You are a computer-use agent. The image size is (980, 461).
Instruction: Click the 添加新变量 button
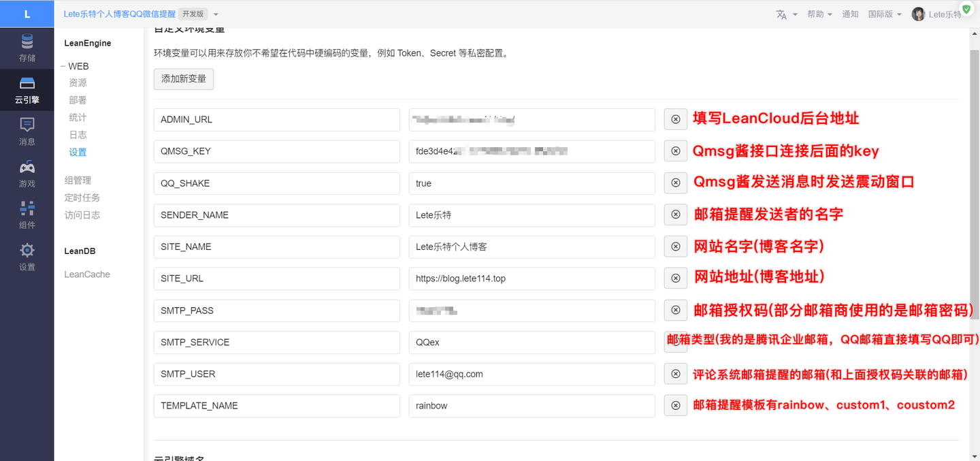(x=183, y=79)
